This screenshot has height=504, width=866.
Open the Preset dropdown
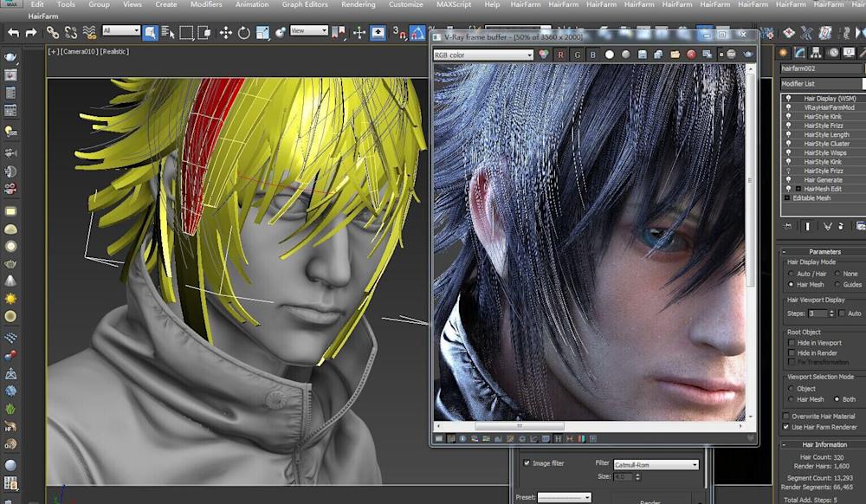click(x=565, y=497)
